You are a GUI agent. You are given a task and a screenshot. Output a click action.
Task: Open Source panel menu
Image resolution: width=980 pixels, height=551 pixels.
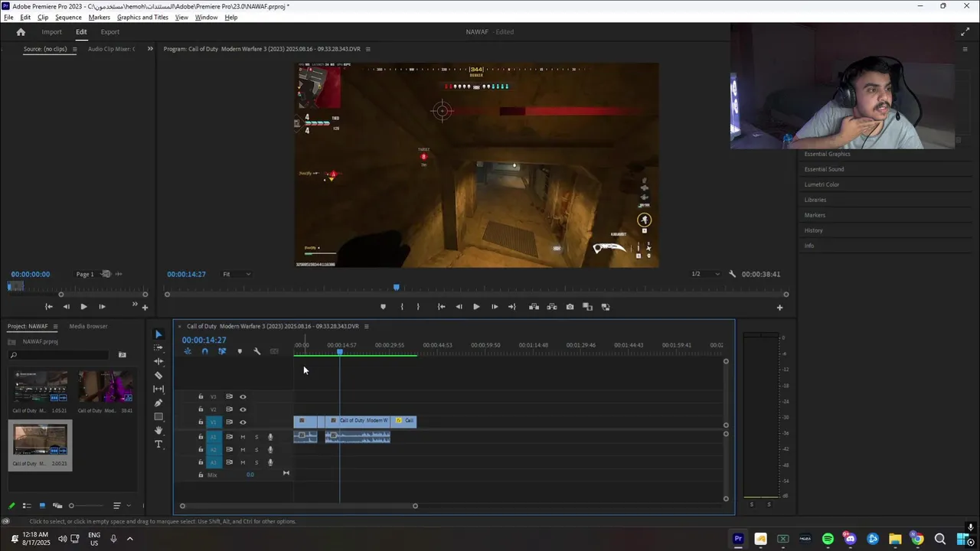tap(74, 49)
